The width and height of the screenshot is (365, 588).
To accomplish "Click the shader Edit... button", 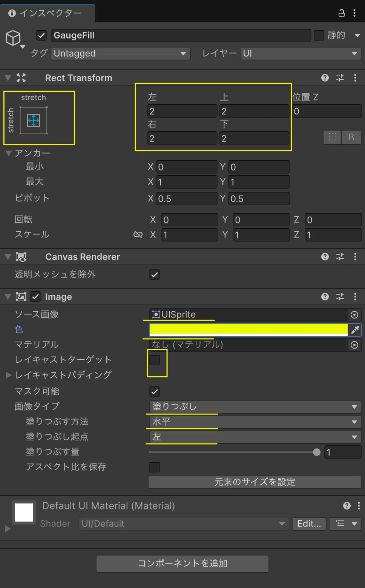I will tap(309, 524).
